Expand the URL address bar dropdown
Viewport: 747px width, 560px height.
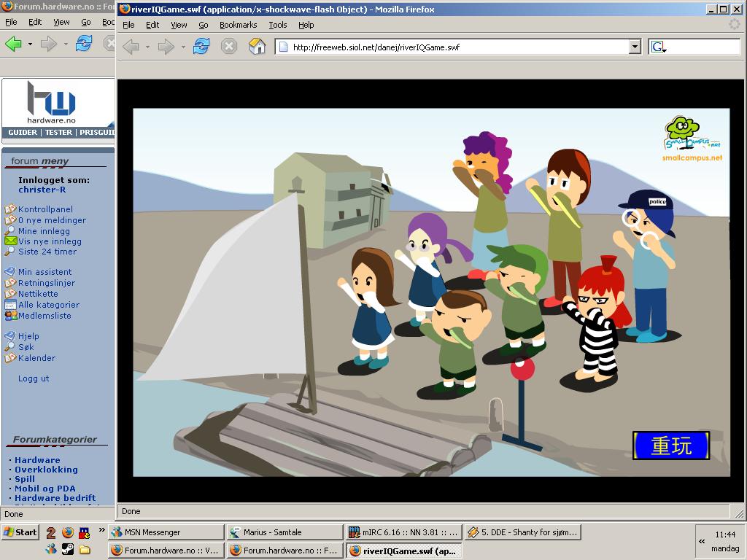click(635, 47)
